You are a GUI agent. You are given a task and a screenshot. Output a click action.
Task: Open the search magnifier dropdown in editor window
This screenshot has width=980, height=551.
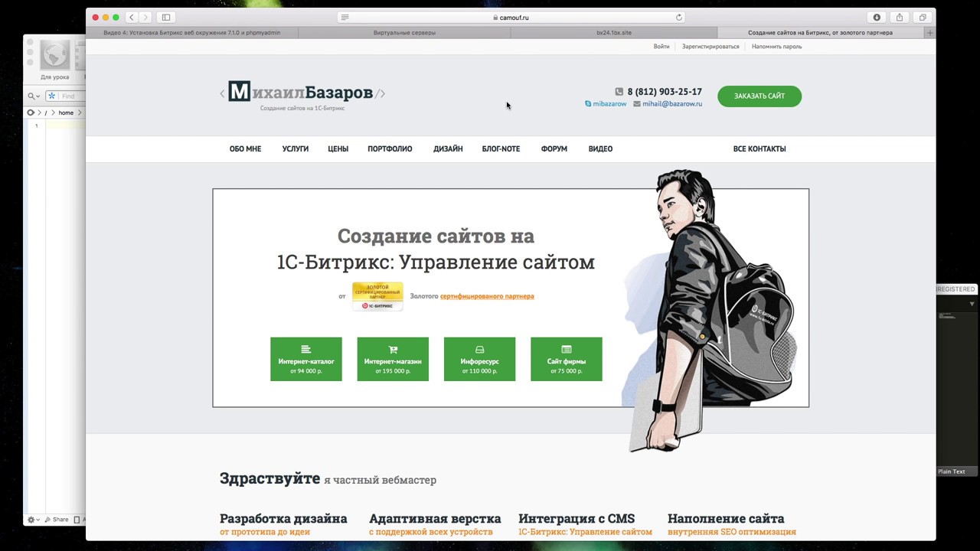coord(34,96)
